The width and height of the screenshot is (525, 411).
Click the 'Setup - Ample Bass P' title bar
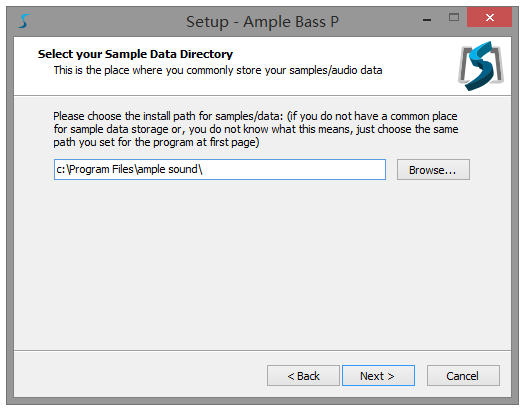(x=262, y=22)
